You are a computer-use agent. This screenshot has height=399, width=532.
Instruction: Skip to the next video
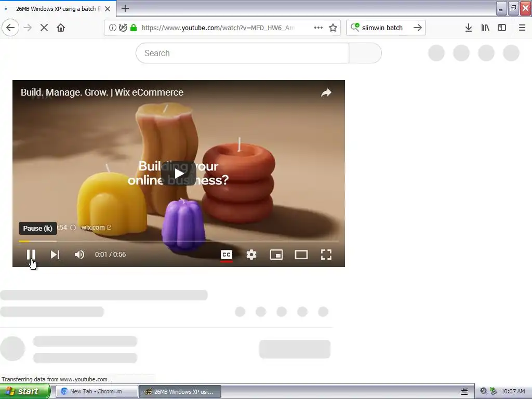[55, 255]
